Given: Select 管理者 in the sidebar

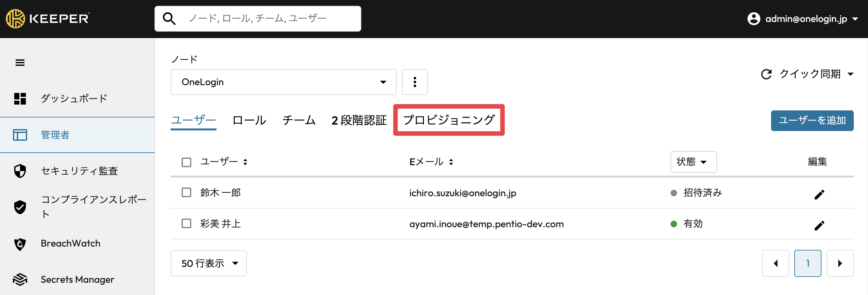Looking at the screenshot, I should click(x=77, y=135).
